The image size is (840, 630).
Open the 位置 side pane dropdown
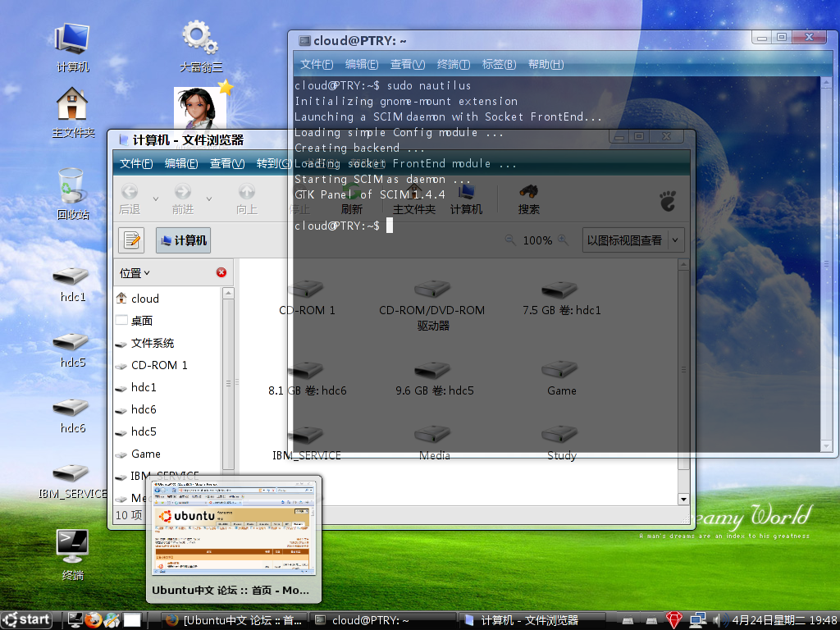(x=135, y=273)
